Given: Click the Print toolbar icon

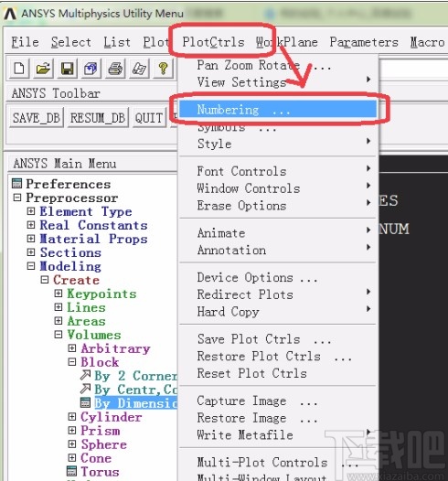Looking at the screenshot, I should tap(115, 68).
